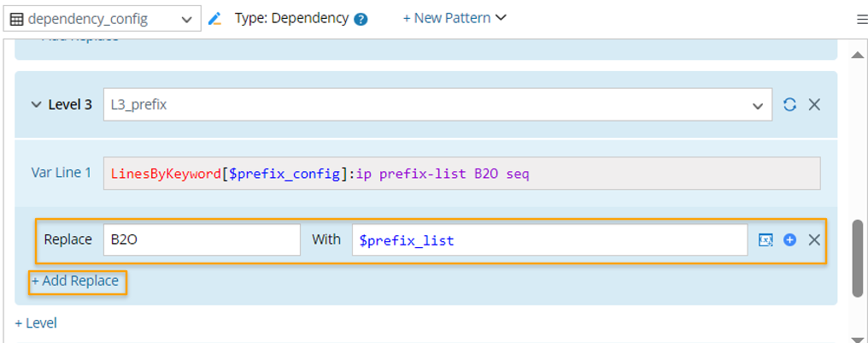Collapse the Level 3 section
This screenshot has height=343, width=868.
36,104
